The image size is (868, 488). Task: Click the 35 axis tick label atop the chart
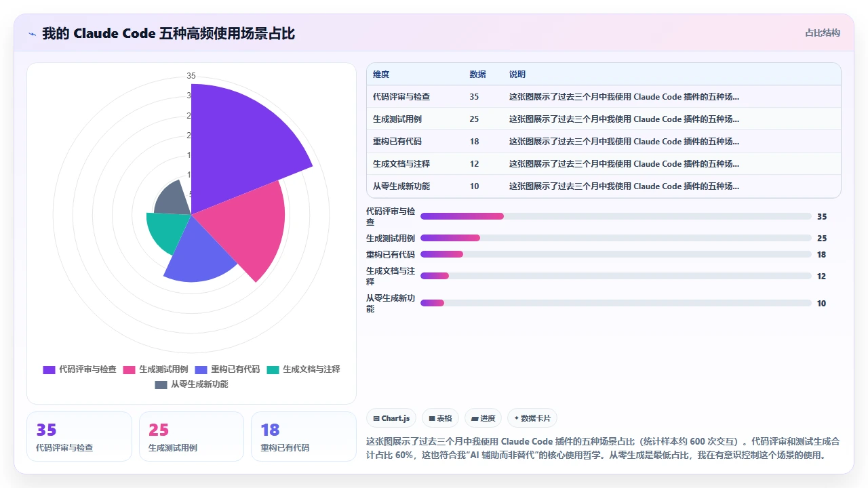pyautogui.click(x=191, y=75)
